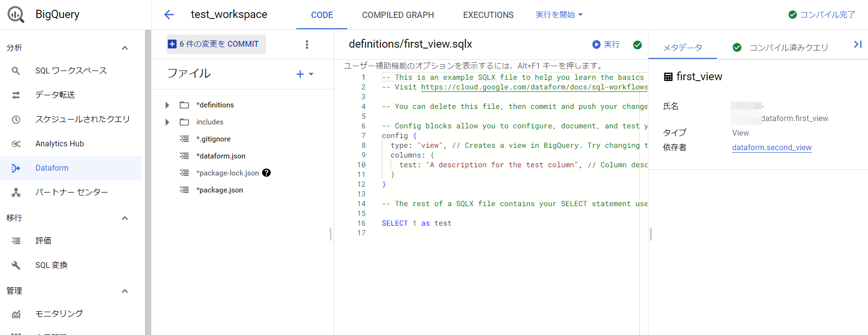Click the definitions folder icon
Viewport: 868px width, 335px height.
point(185,105)
